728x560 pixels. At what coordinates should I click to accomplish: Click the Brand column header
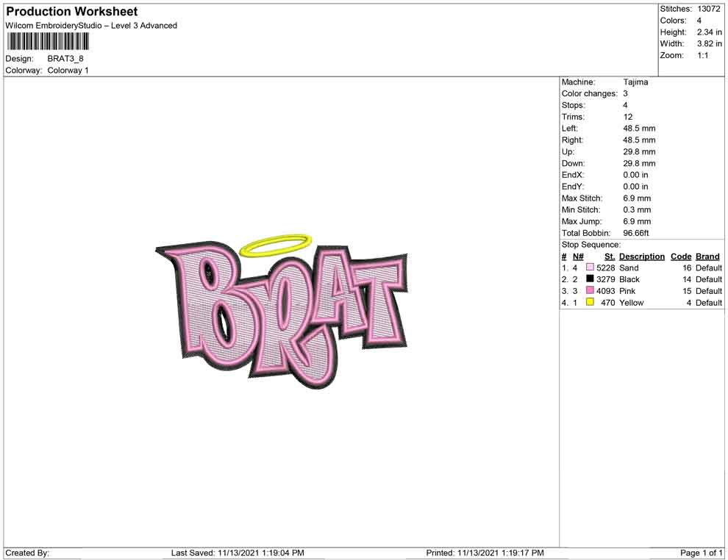click(707, 256)
